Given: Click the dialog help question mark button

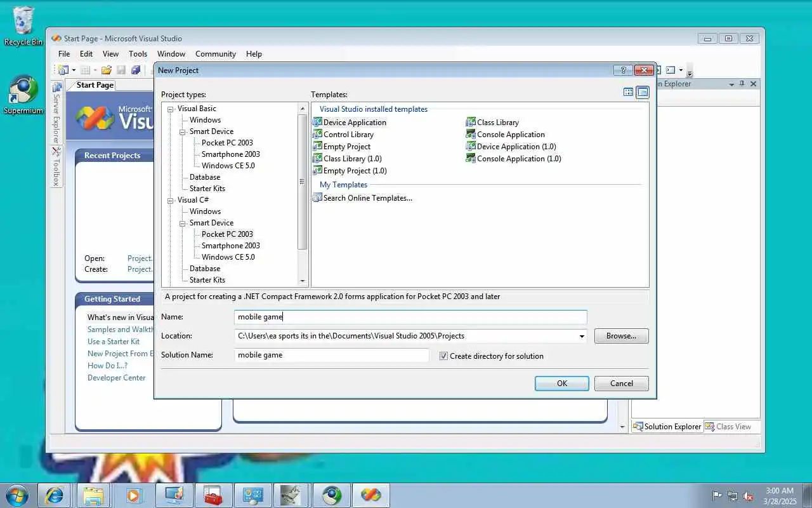Looking at the screenshot, I should click(623, 70).
